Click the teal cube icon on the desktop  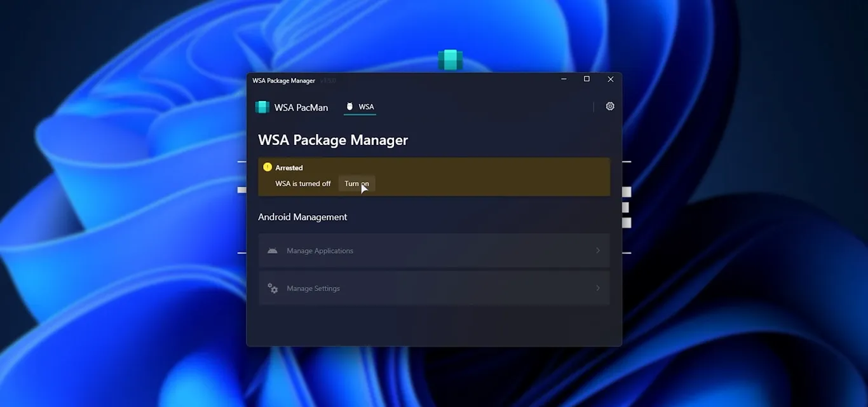coord(450,60)
